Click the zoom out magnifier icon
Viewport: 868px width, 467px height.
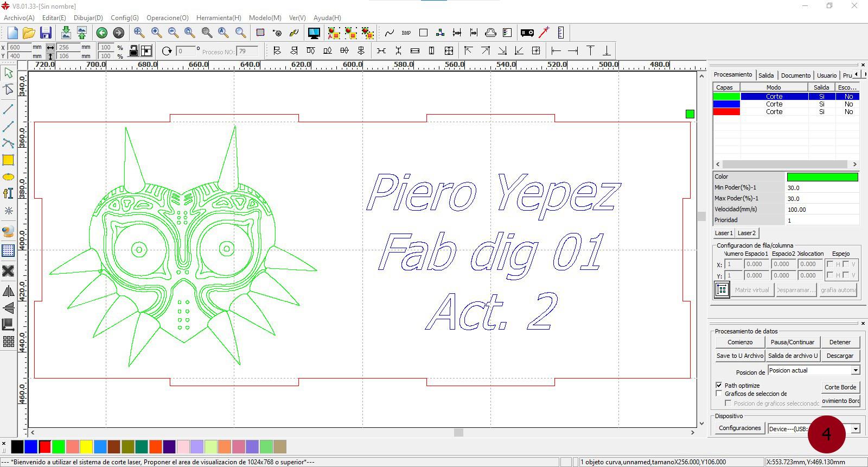pyautogui.click(x=173, y=33)
